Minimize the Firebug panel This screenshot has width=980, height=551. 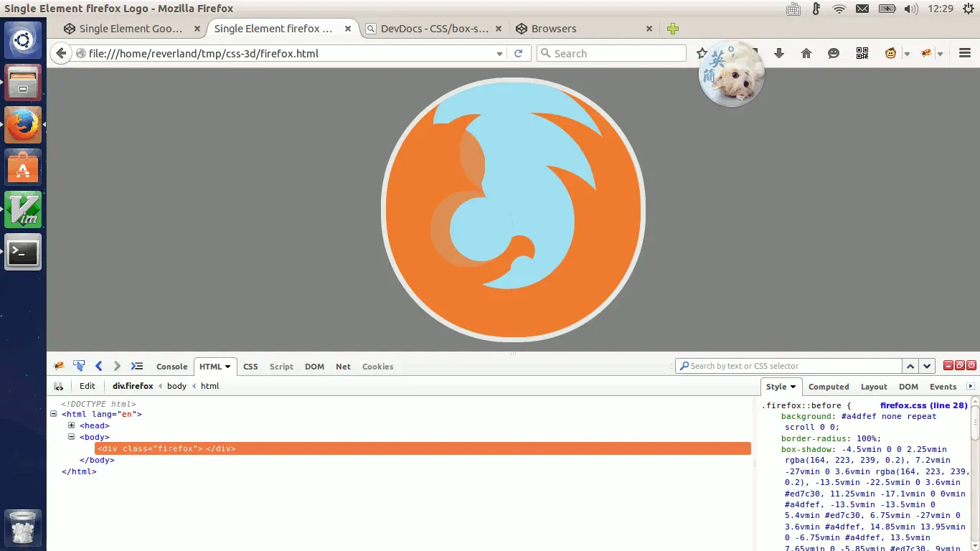(x=948, y=365)
